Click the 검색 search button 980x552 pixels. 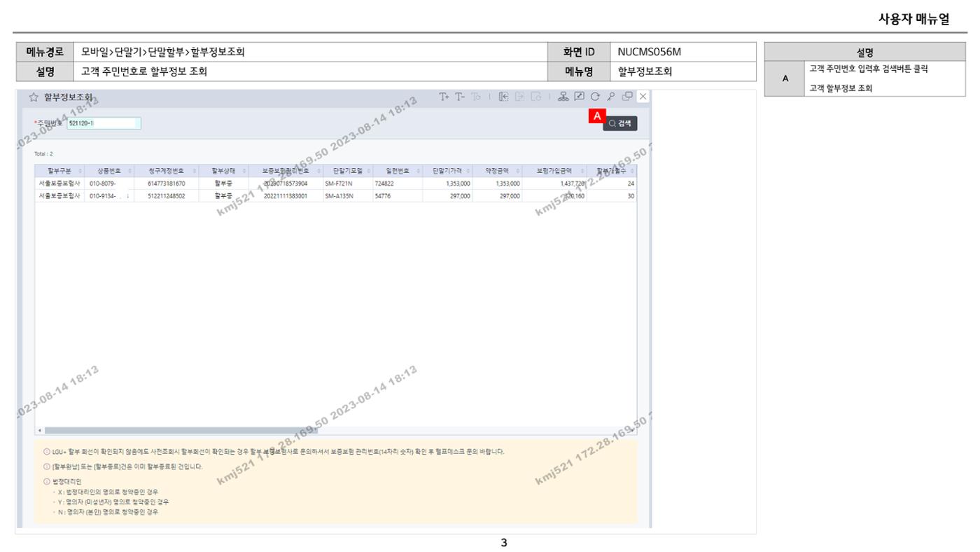pos(620,123)
